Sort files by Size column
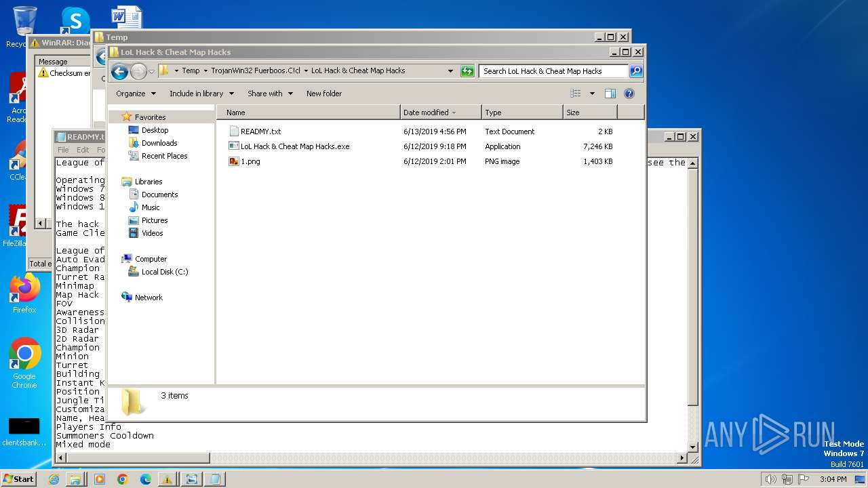Screen dimensions: 868x488 [x=590, y=113]
